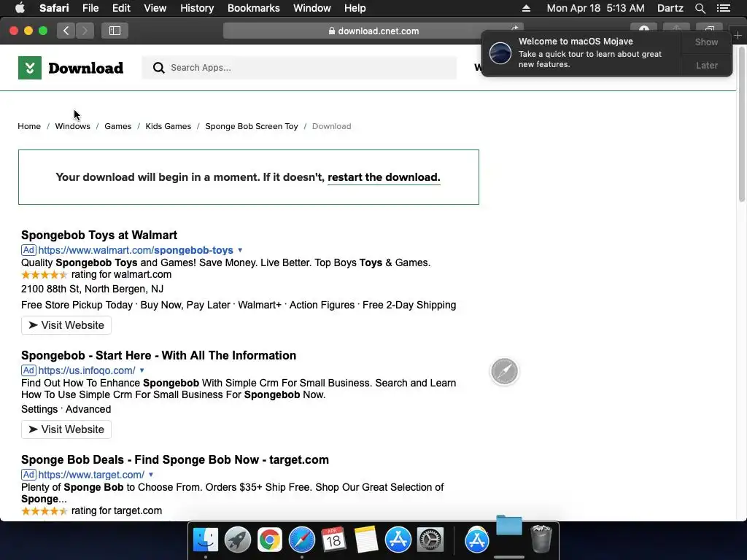Open the File menu
The image size is (747, 560).
[90, 8]
